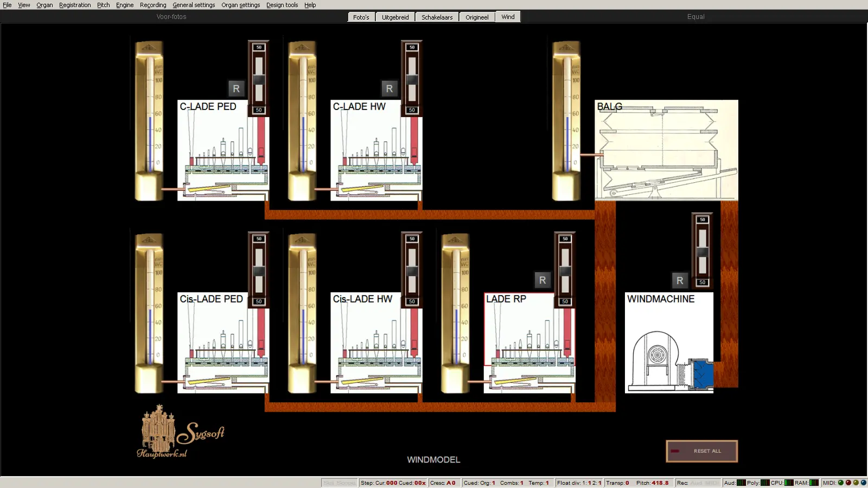Click the Cis-LADE HW slider handle

[x=412, y=271]
